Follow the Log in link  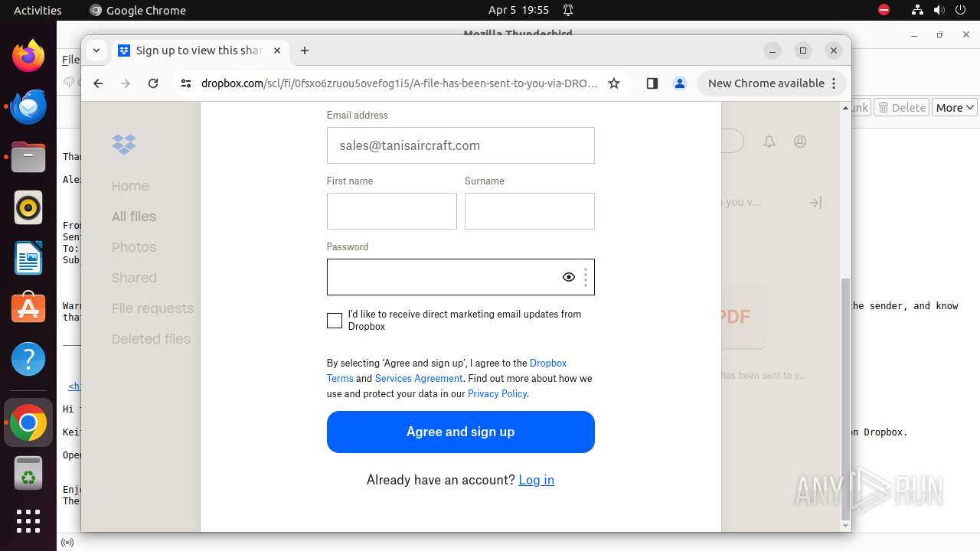click(536, 480)
